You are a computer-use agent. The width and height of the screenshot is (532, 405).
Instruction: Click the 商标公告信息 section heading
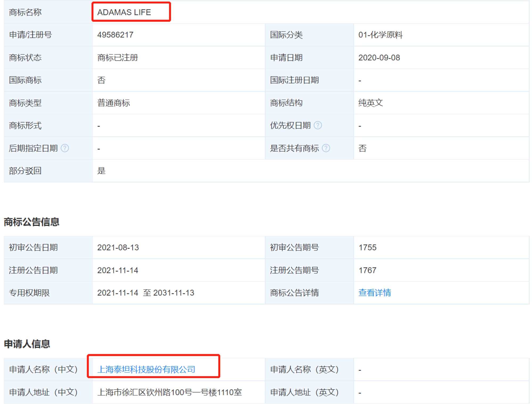click(31, 222)
